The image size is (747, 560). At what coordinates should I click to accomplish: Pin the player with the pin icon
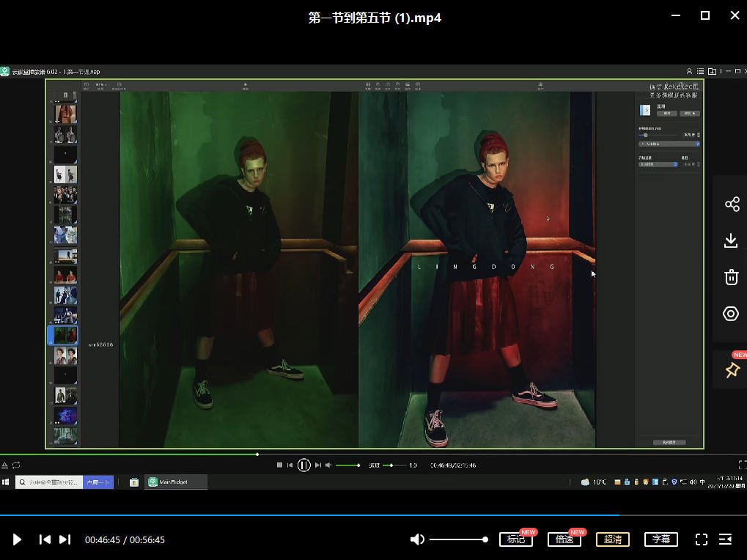732,370
